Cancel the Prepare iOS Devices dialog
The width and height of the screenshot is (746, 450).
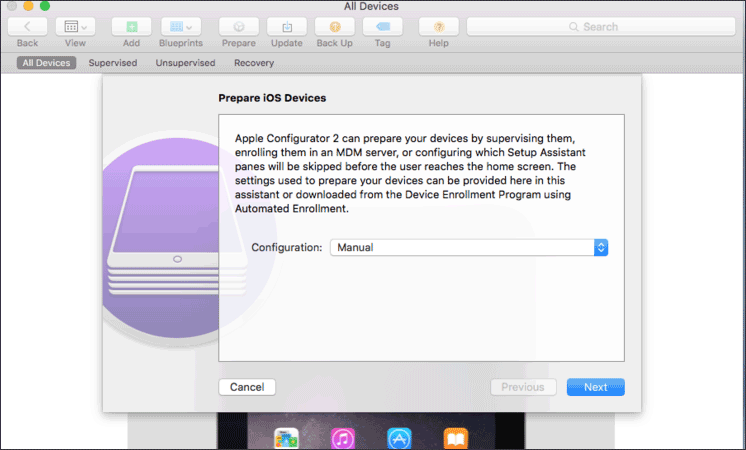(x=247, y=387)
